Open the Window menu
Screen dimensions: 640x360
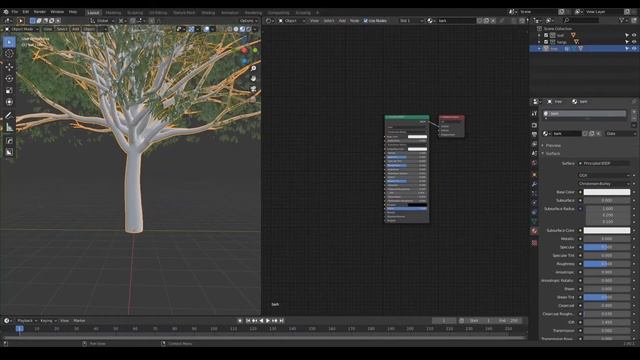point(57,12)
